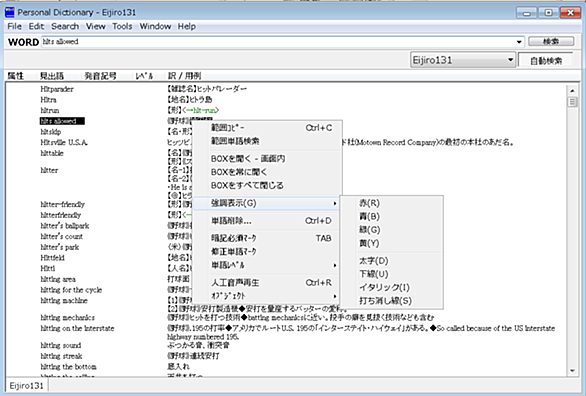Screen dimensions: 586x396
Task: Select the Hitparader entry
Action: pos(57,89)
